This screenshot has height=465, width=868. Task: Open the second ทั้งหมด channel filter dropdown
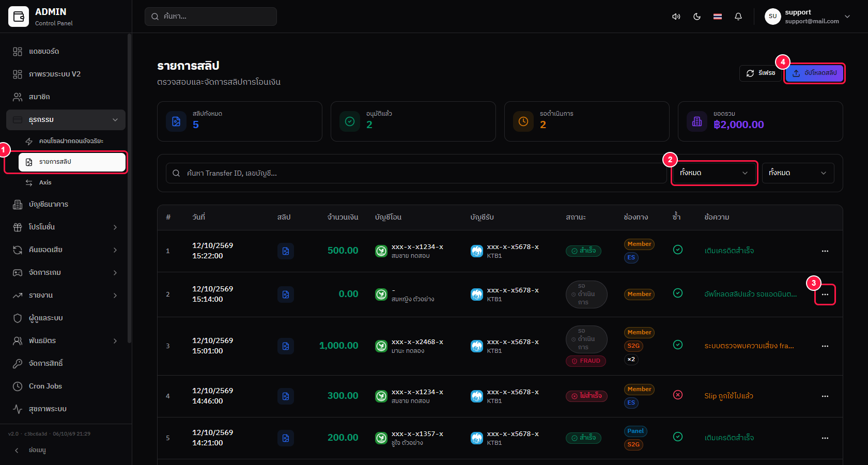pos(798,173)
